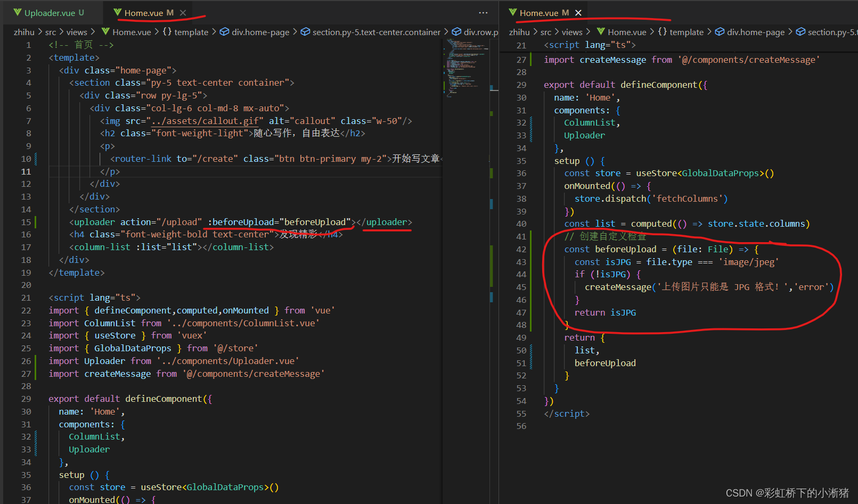Click 'defineComponent' on right editor line 29
The width and height of the screenshot is (858, 504).
click(x=659, y=85)
